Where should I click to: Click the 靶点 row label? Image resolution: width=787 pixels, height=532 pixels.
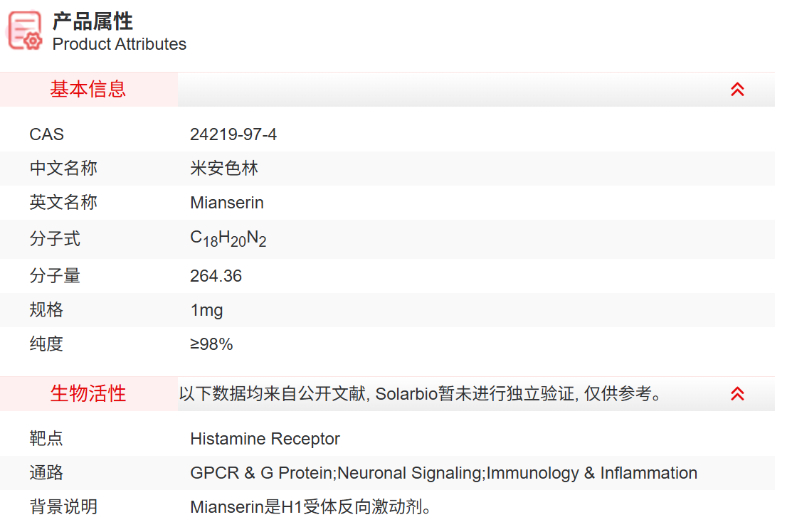pos(46,439)
